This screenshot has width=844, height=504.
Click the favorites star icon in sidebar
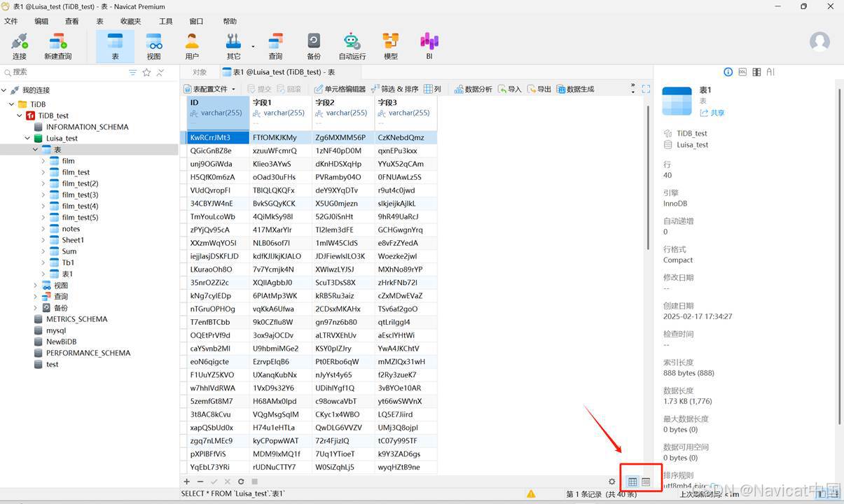pos(146,72)
